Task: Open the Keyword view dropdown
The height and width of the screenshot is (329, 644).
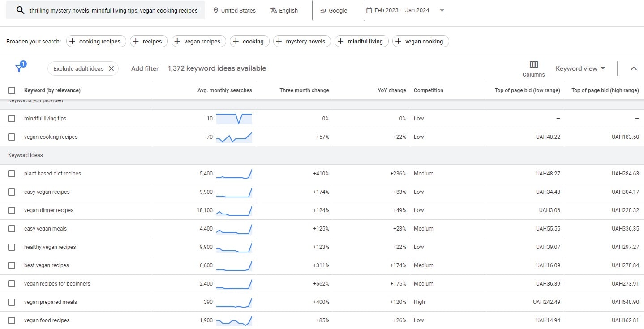Action: tap(580, 68)
